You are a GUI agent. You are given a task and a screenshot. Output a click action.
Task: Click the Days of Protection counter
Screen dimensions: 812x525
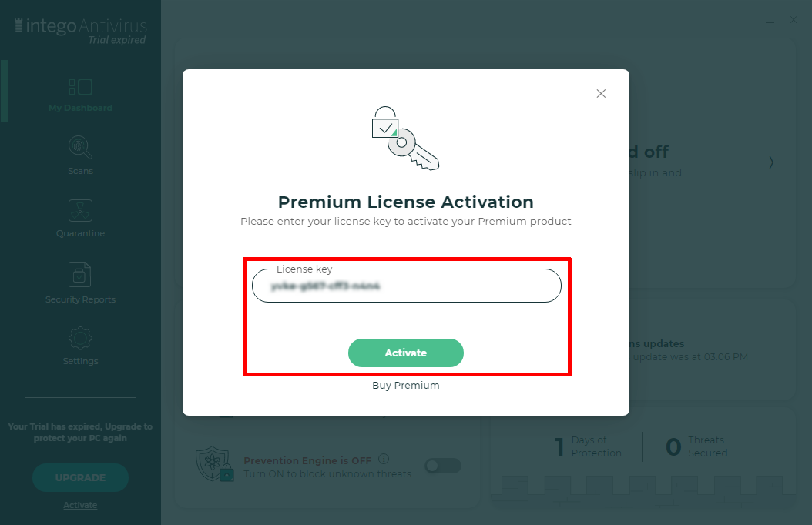click(x=589, y=446)
